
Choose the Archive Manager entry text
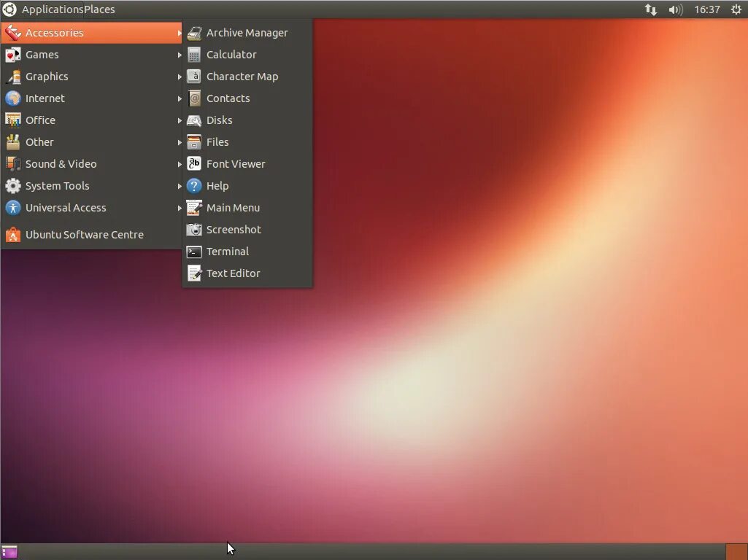[x=247, y=33]
